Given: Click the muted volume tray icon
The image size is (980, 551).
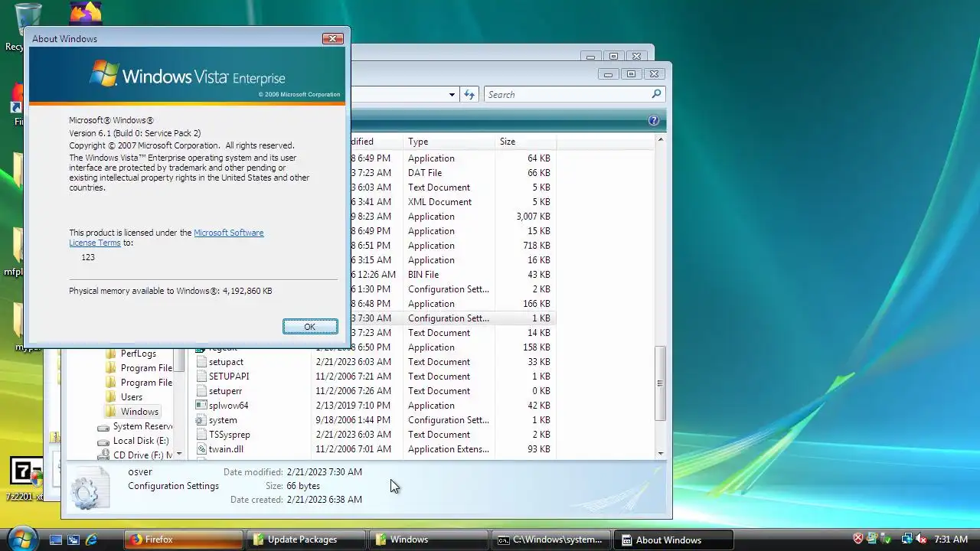Looking at the screenshot, I should point(921,539).
